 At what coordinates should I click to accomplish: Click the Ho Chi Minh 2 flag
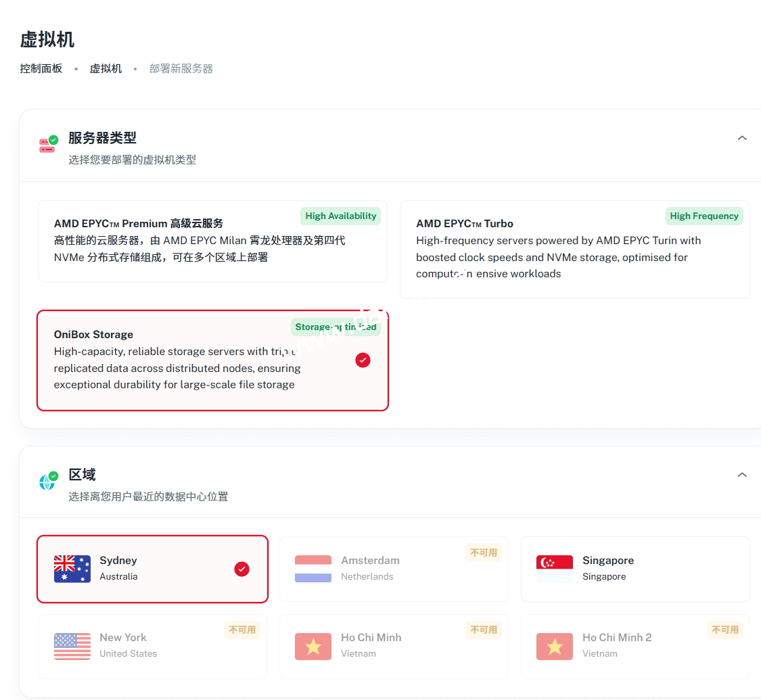[x=554, y=646]
